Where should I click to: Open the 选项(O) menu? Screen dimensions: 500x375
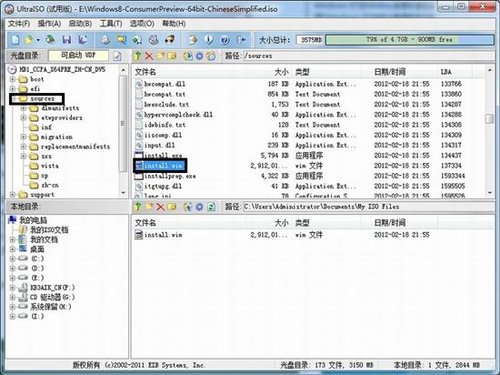pyautogui.click(x=142, y=24)
